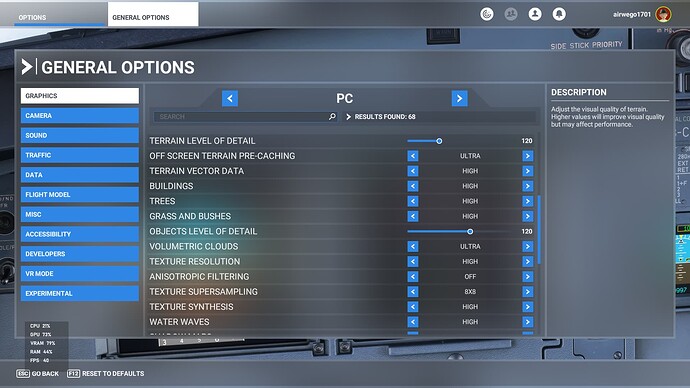Decrease Buildings quality with left arrow
The width and height of the screenshot is (690, 388).
[413, 186]
